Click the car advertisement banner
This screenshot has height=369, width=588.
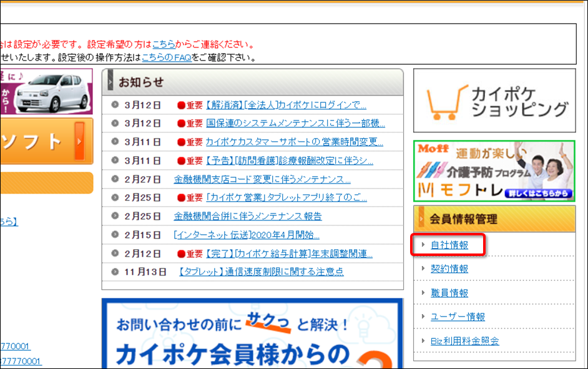tap(46, 92)
